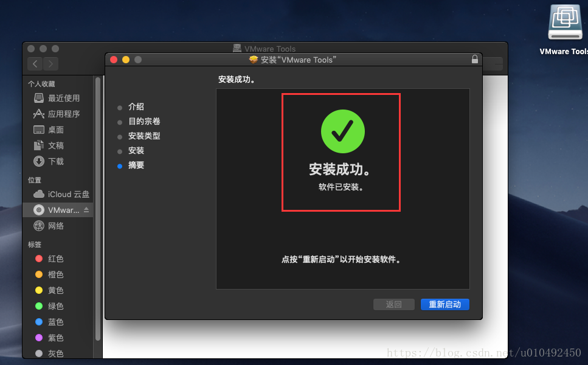Viewport: 588px width, 365px height.
Task: Open iCloud 云盘 in Finder sidebar
Action: [60, 194]
